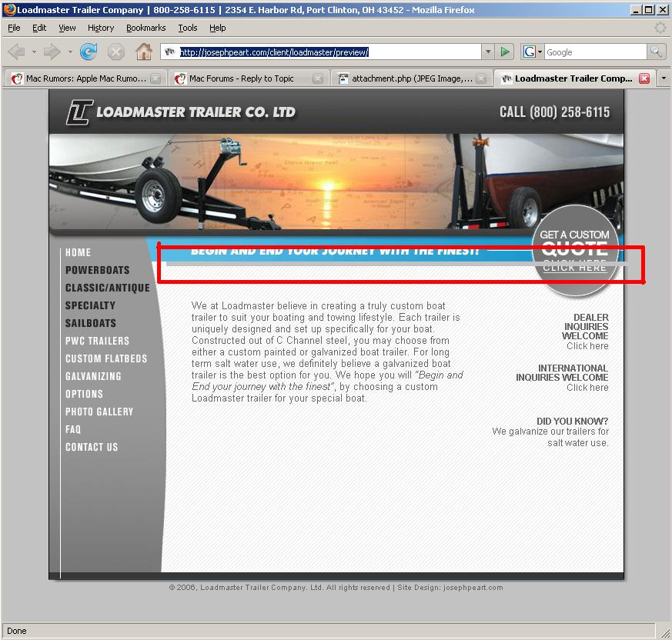Open the History menu
The width and height of the screenshot is (672, 640).
pos(101,28)
